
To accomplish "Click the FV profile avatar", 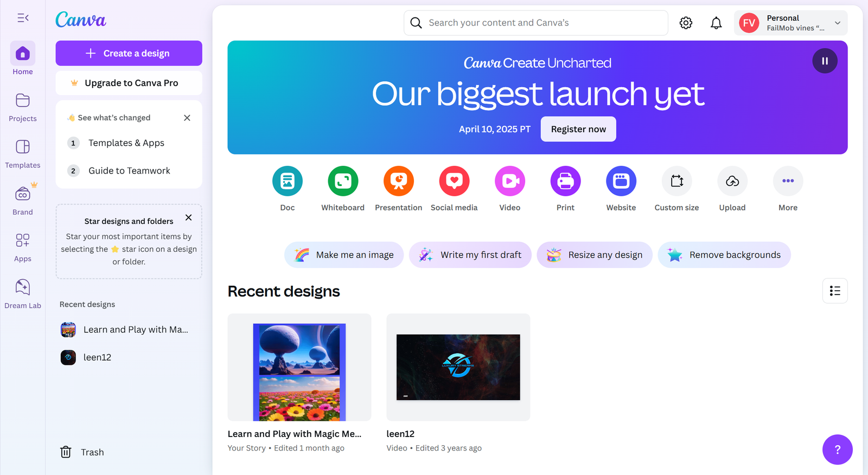I will point(749,23).
